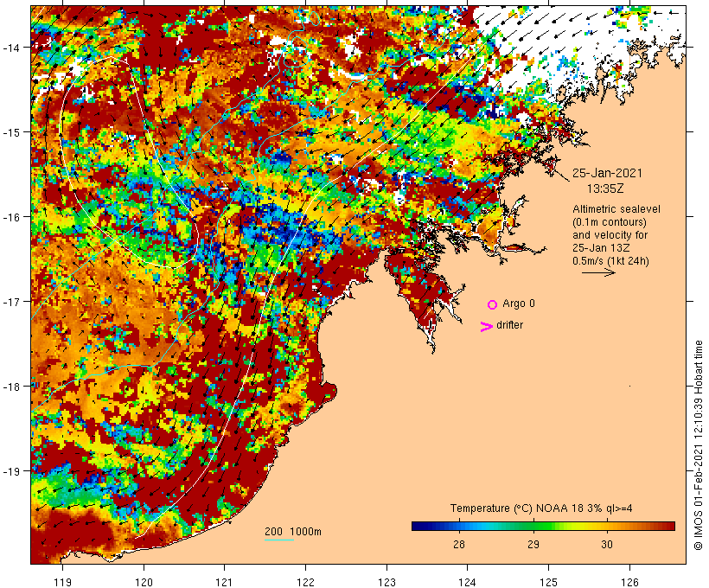Click latitude label -16
This screenshot has width=709, height=588.
point(10,217)
